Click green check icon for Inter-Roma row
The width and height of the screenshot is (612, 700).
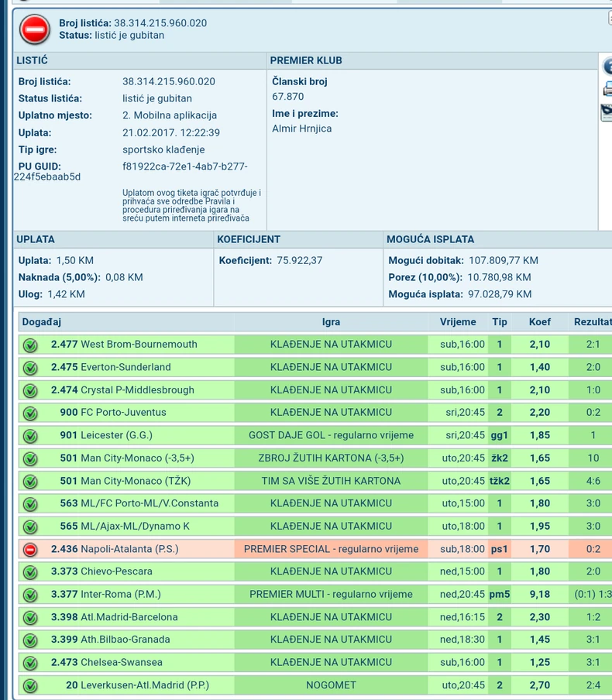tap(30, 595)
